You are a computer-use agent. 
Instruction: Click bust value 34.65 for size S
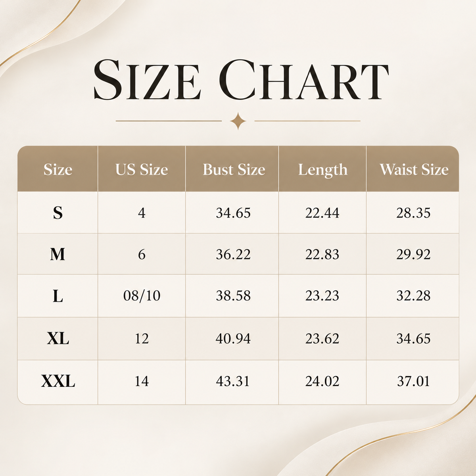coord(233,213)
